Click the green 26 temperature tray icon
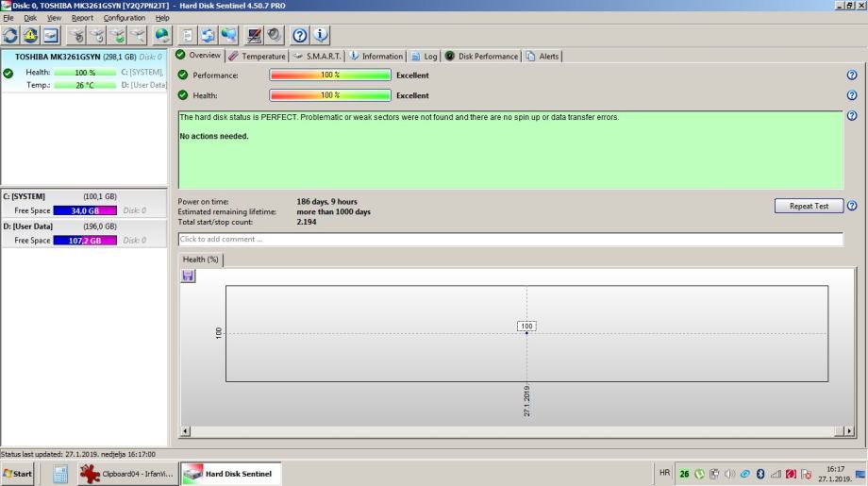This screenshot has height=486, width=868. coord(684,474)
